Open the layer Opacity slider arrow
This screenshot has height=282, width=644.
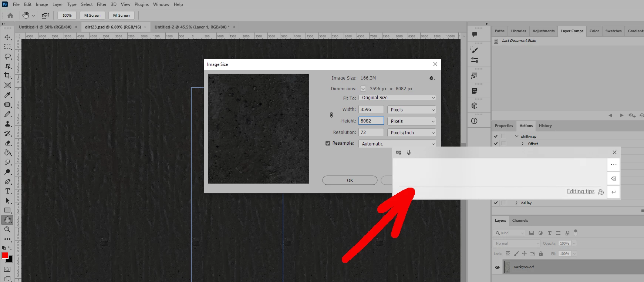point(574,243)
